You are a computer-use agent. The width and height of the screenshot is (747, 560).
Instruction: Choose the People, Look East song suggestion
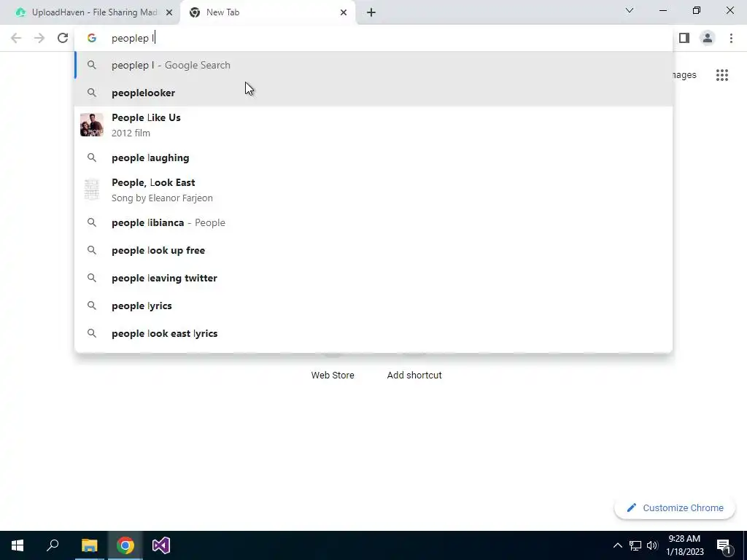[373, 190]
